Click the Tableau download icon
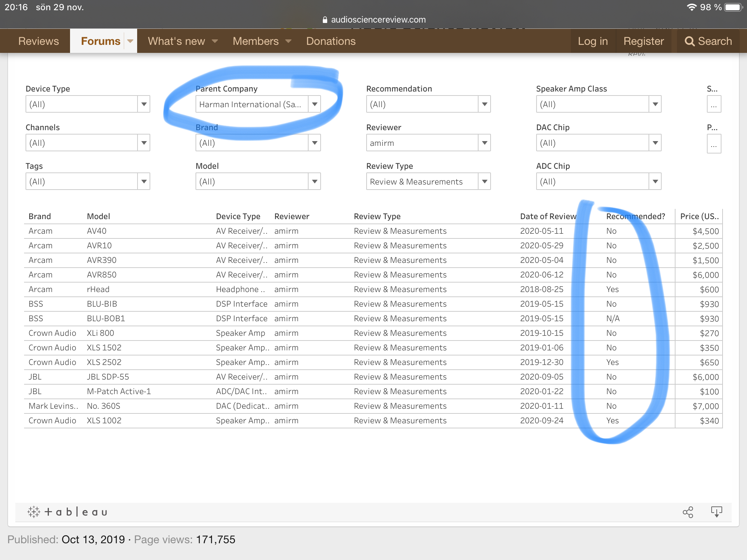 tap(716, 512)
